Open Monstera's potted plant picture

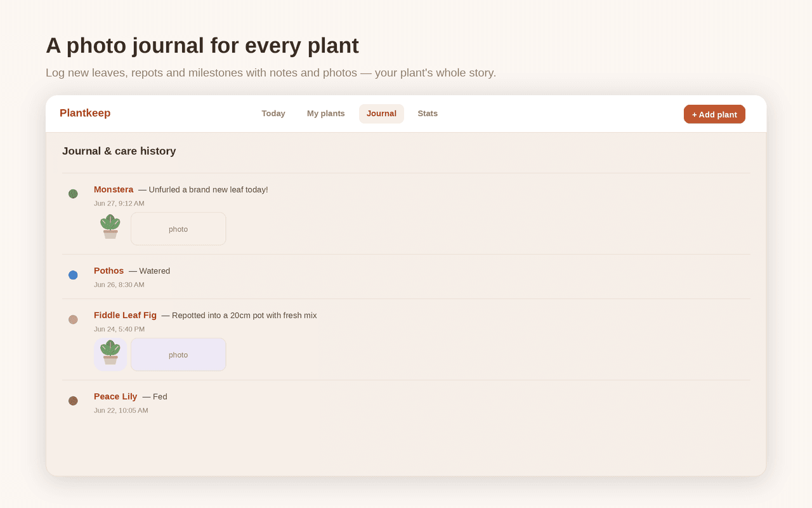click(x=110, y=229)
